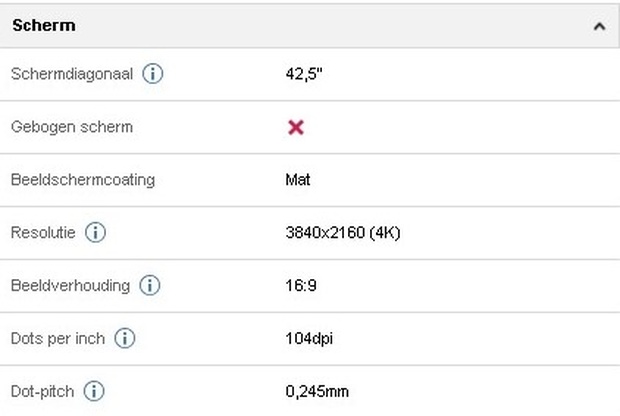This screenshot has height=416, width=620.
Task: Click the Dot-pitch label text
Action: pyautogui.click(x=42, y=391)
